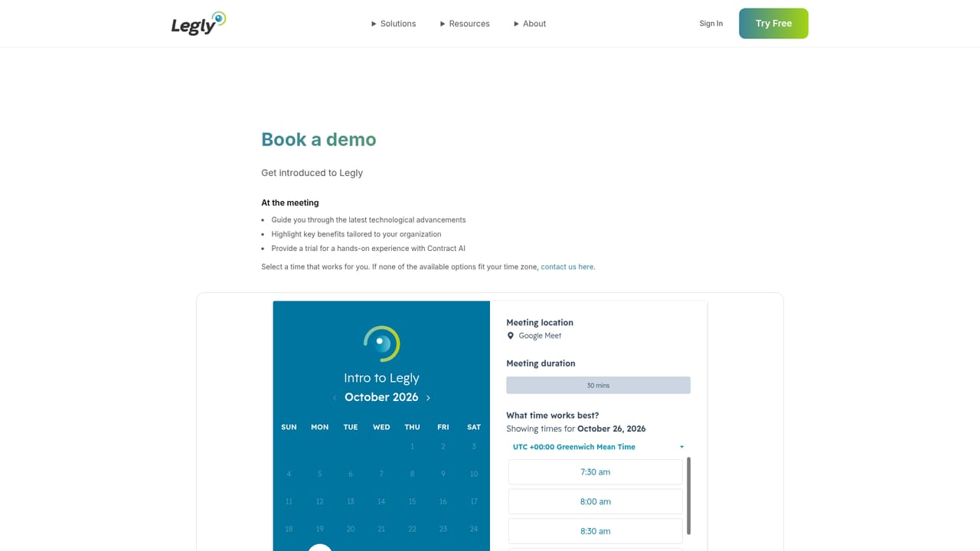
Task: Open the UTC +00:00 Greenwich Mean Time dropdown
Action: point(598,447)
